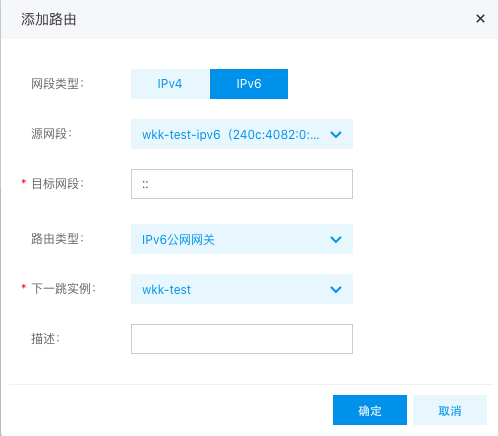Open the wkk-test-ipv6 source segment dropdown
The height and width of the screenshot is (436, 498).
pos(242,134)
